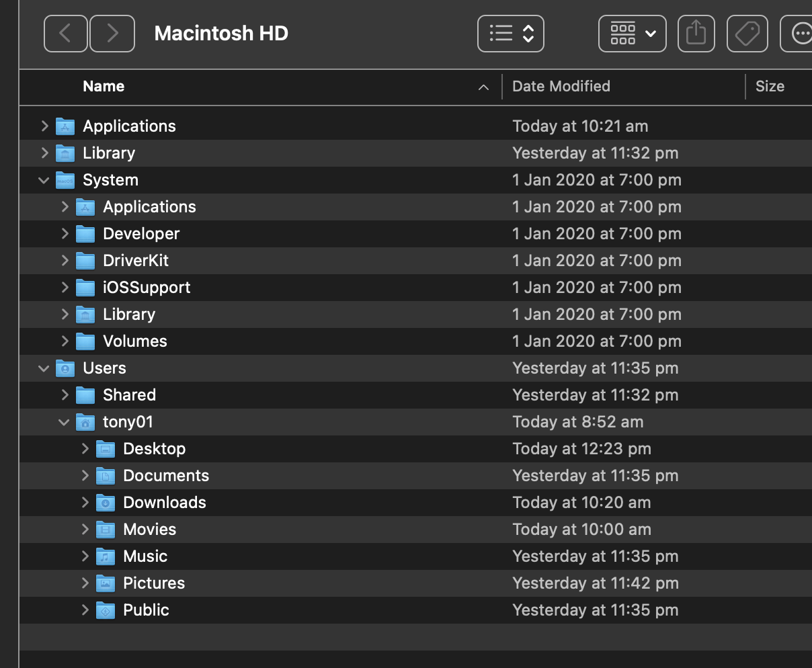The image size is (812, 668).
Task: Select the Volumes folder icon
Action: [x=85, y=341]
